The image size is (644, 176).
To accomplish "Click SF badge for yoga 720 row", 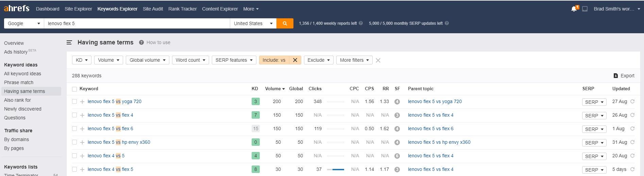I will [x=397, y=102].
